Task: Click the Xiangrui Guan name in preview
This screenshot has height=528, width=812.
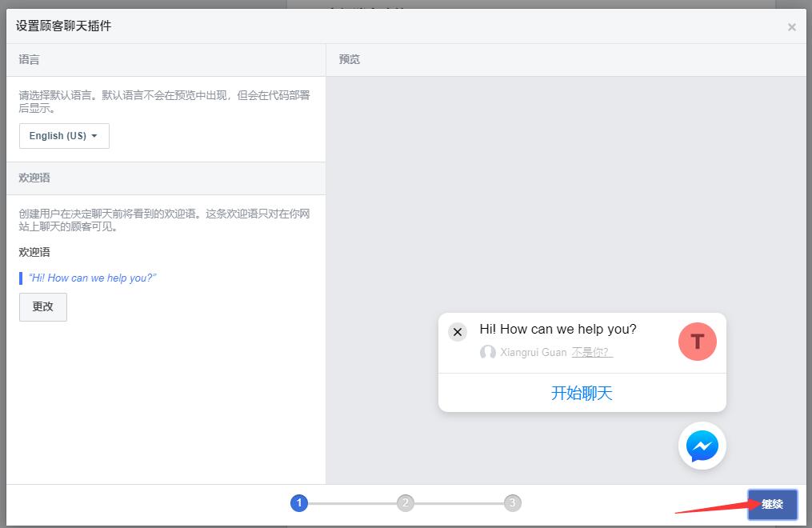Action: [533, 353]
